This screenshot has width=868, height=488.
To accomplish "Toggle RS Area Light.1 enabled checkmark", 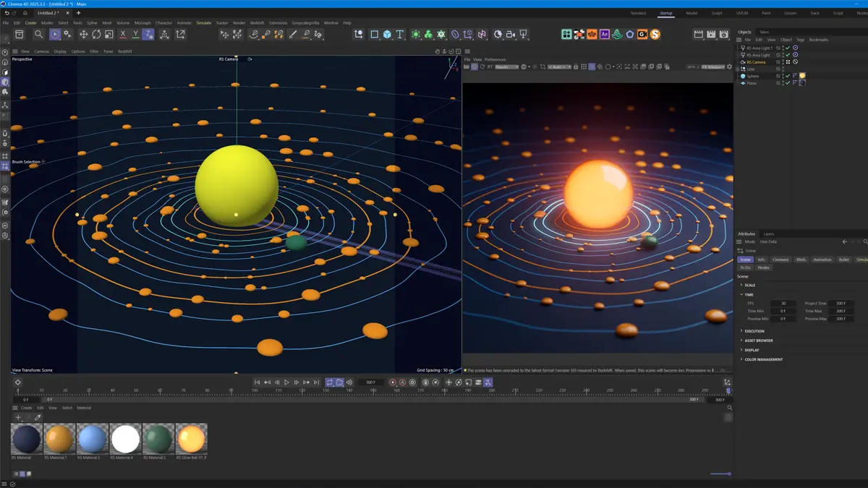I will click(788, 48).
